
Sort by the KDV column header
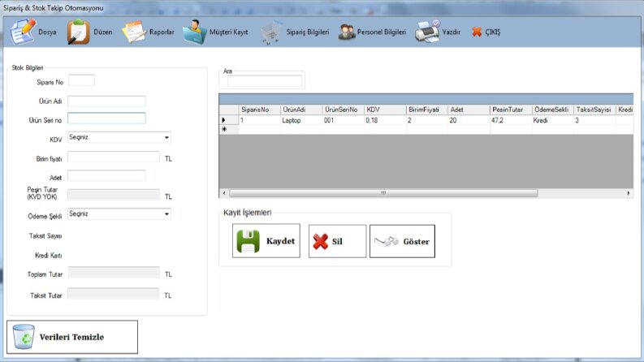pos(385,110)
